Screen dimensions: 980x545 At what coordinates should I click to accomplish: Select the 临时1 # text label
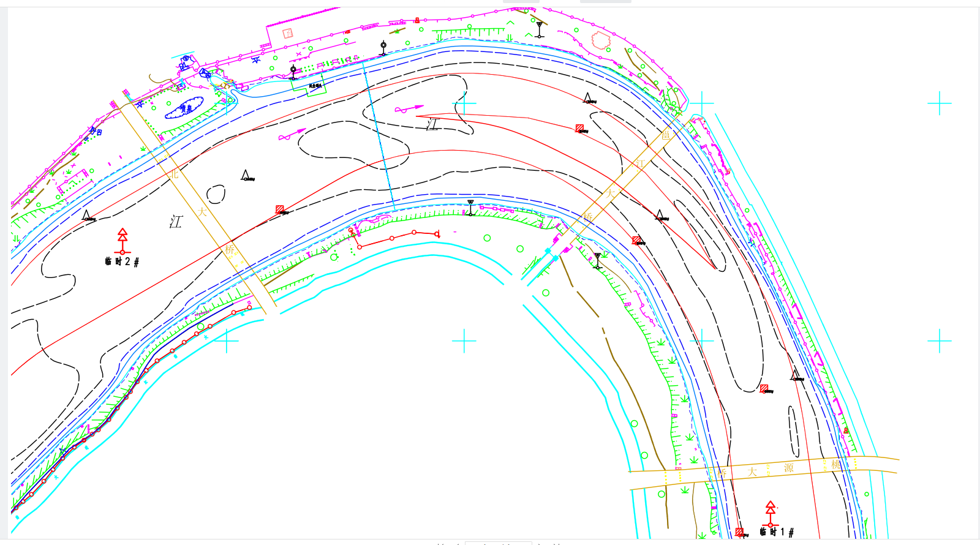(777, 532)
